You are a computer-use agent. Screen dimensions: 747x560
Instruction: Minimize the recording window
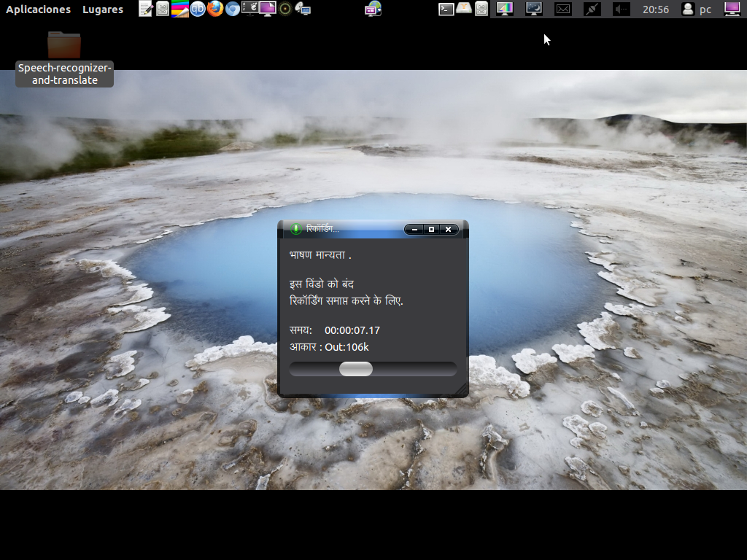[x=414, y=230]
